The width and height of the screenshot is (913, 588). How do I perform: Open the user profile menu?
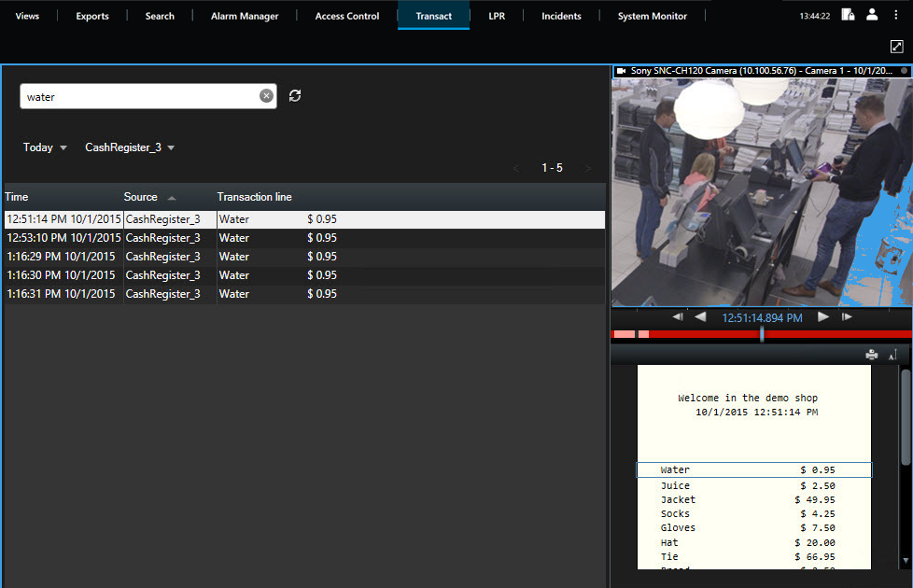(872, 15)
